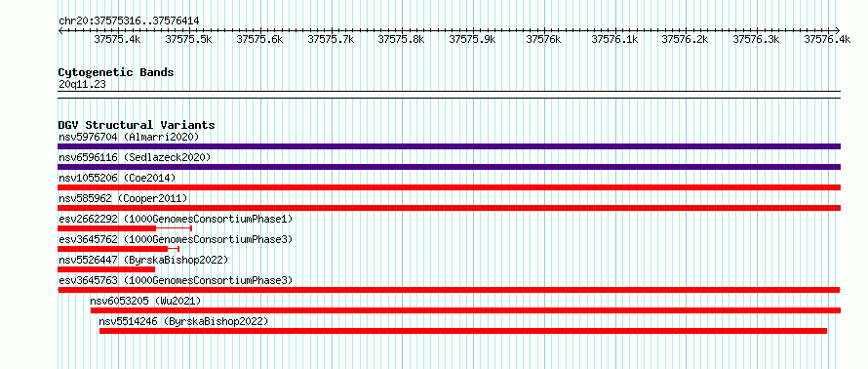Select the red bar under nsv5514246
868x369 pixels.
463,331
